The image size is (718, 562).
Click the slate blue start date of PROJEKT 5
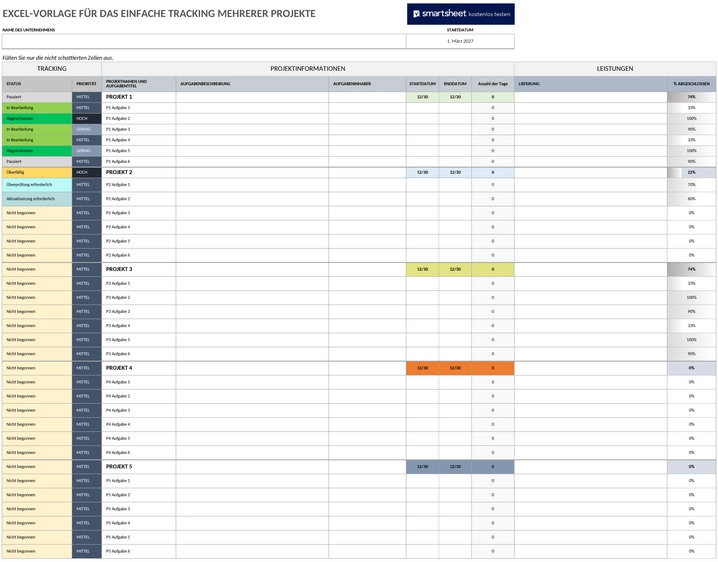tap(423, 467)
